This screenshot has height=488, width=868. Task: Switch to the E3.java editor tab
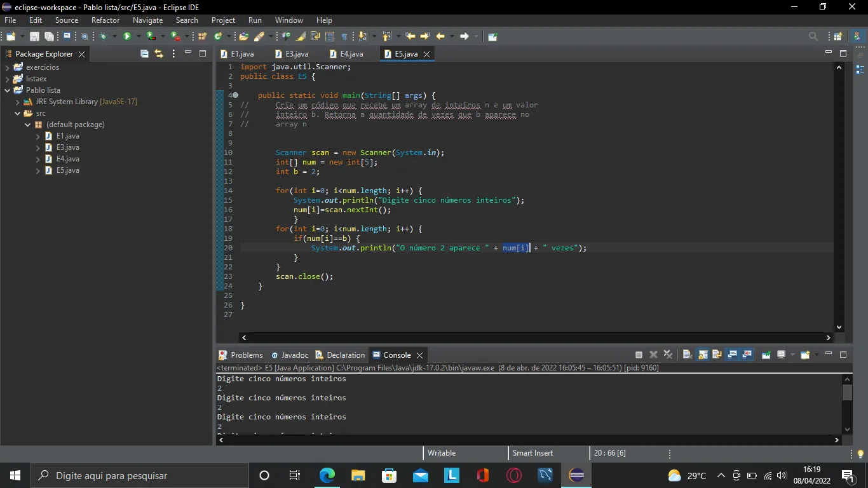tap(291, 54)
